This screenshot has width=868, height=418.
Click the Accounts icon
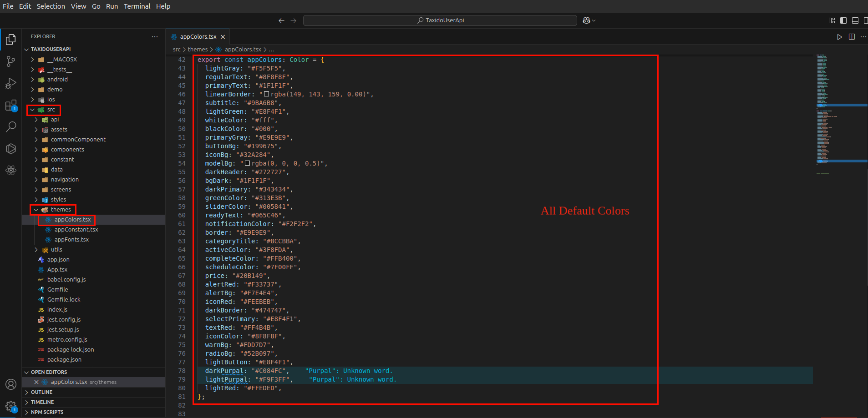[11, 384]
